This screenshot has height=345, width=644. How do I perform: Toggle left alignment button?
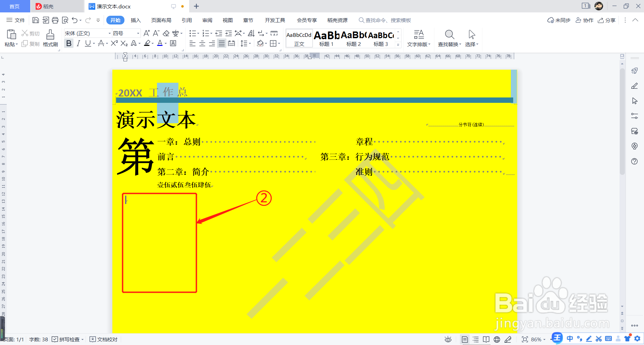coord(193,43)
